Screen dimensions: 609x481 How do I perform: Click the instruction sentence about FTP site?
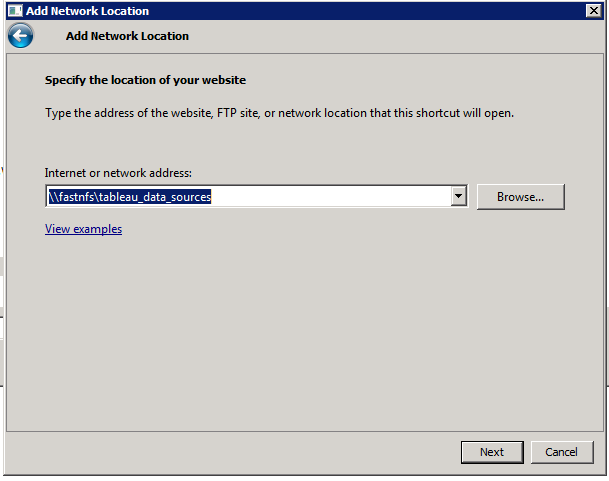[x=279, y=113]
